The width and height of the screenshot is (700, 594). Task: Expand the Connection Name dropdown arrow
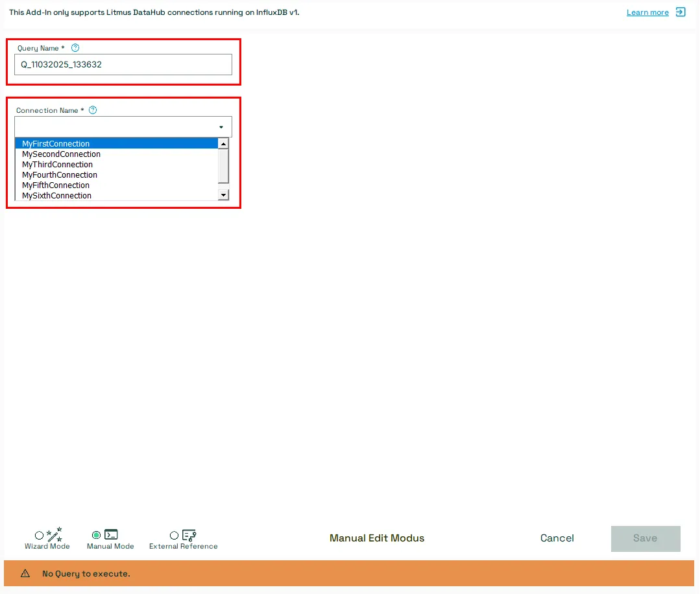[x=221, y=127]
